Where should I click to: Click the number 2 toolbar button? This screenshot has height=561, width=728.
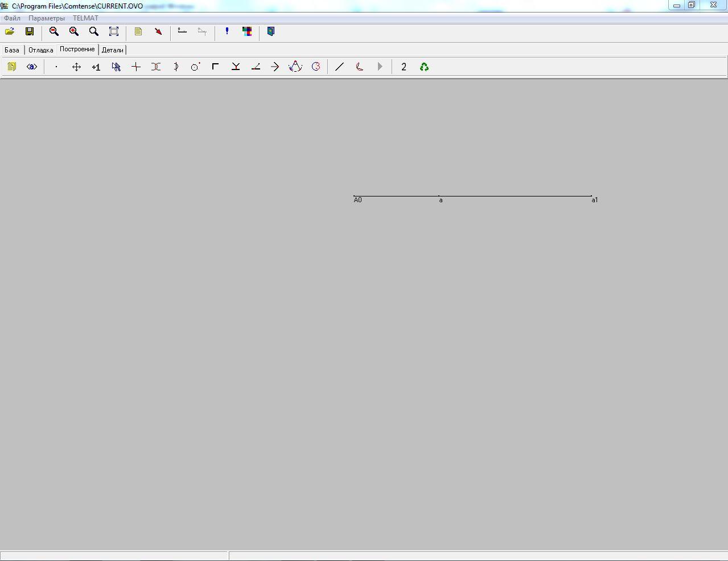[404, 67]
